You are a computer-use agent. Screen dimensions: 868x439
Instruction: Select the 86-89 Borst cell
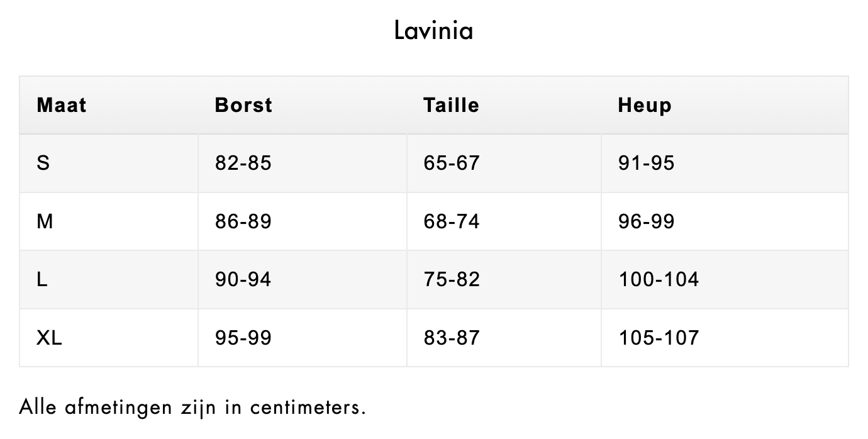pos(243,221)
